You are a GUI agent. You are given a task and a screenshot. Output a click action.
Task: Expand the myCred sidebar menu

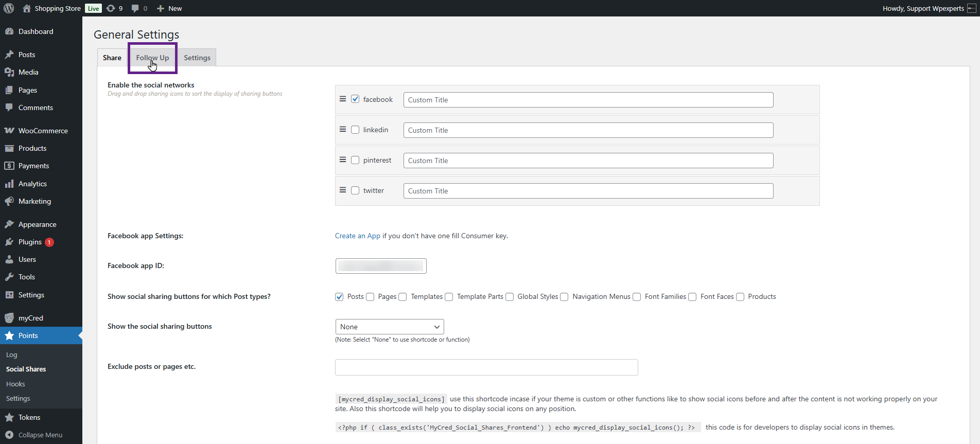(30, 318)
